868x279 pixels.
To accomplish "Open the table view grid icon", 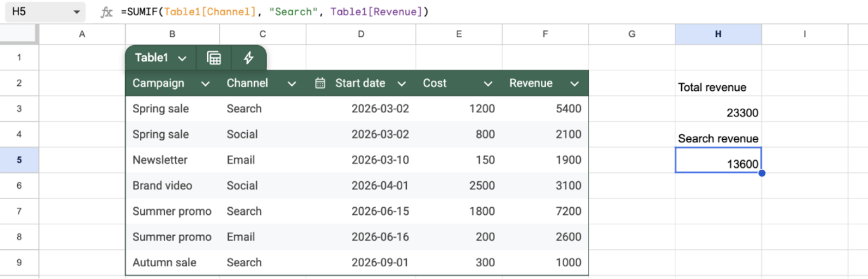I will coord(214,58).
